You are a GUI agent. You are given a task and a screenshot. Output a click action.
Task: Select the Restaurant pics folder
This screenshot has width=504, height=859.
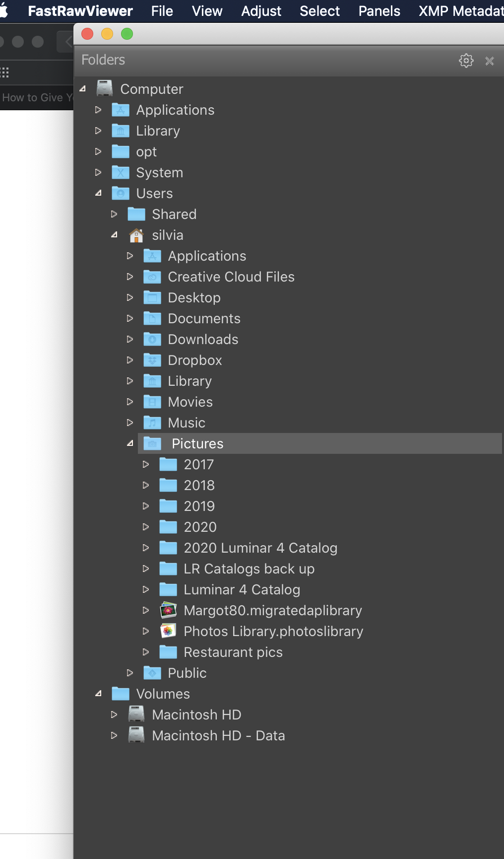pyautogui.click(x=233, y=652)
